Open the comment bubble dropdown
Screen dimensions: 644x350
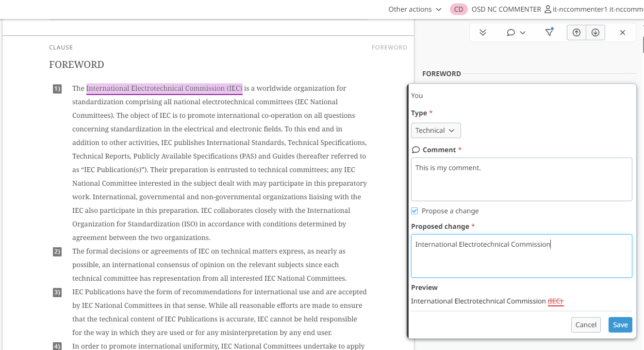pyautogui.click(x=516, y=32)
